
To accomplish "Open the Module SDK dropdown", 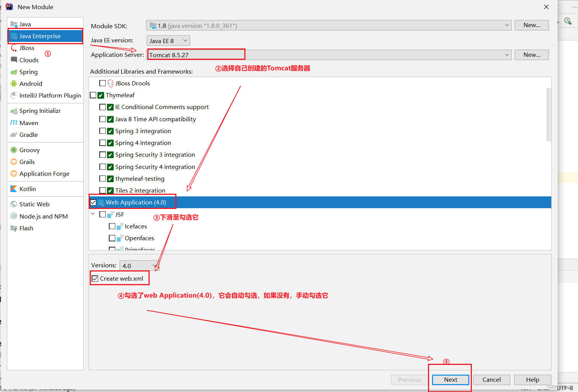I will (329, 26).
